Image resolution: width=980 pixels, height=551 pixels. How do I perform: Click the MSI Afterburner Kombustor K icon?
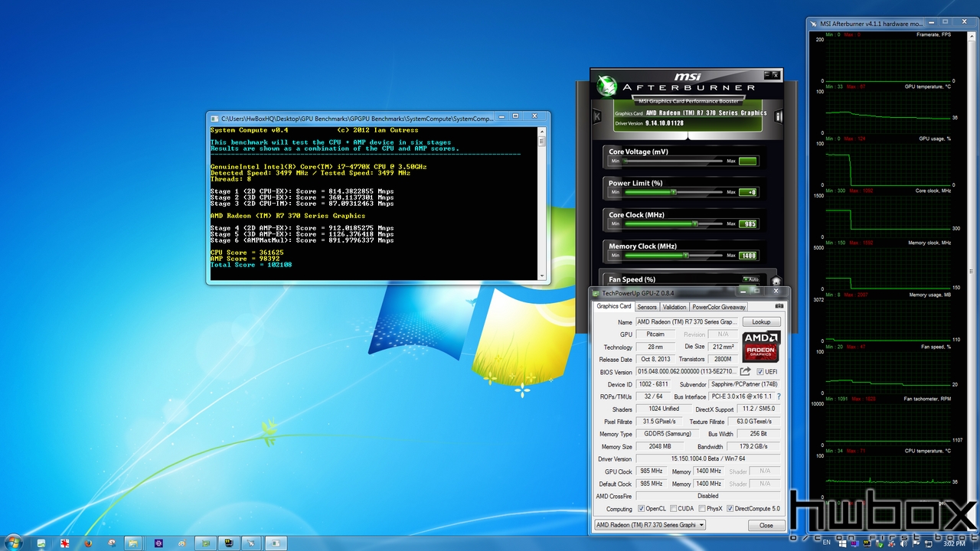(597, 116)
